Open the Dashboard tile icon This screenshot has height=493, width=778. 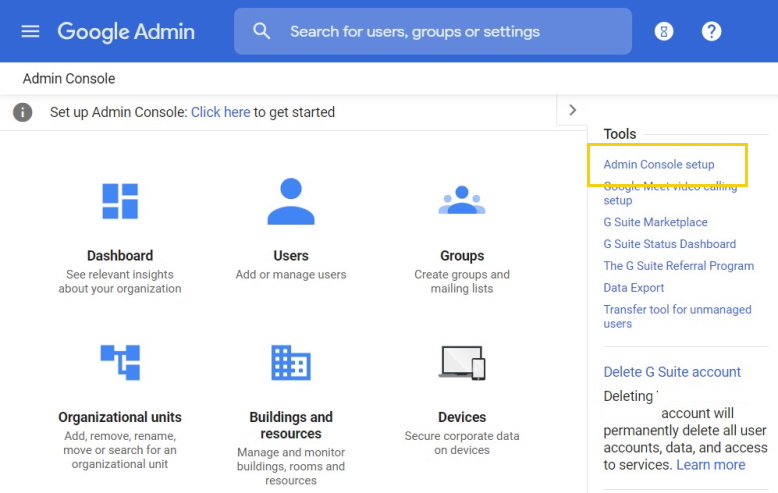click(120, 201)
